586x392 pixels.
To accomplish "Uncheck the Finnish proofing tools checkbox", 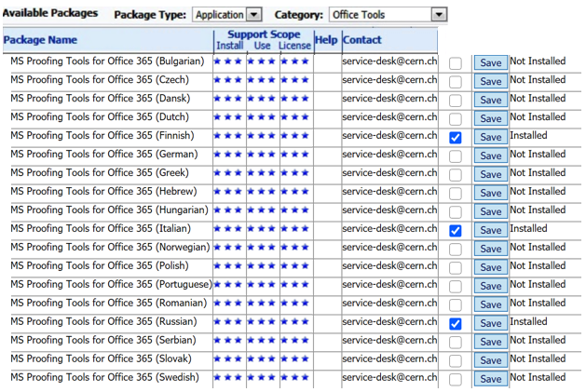I will tap(456, 138).
